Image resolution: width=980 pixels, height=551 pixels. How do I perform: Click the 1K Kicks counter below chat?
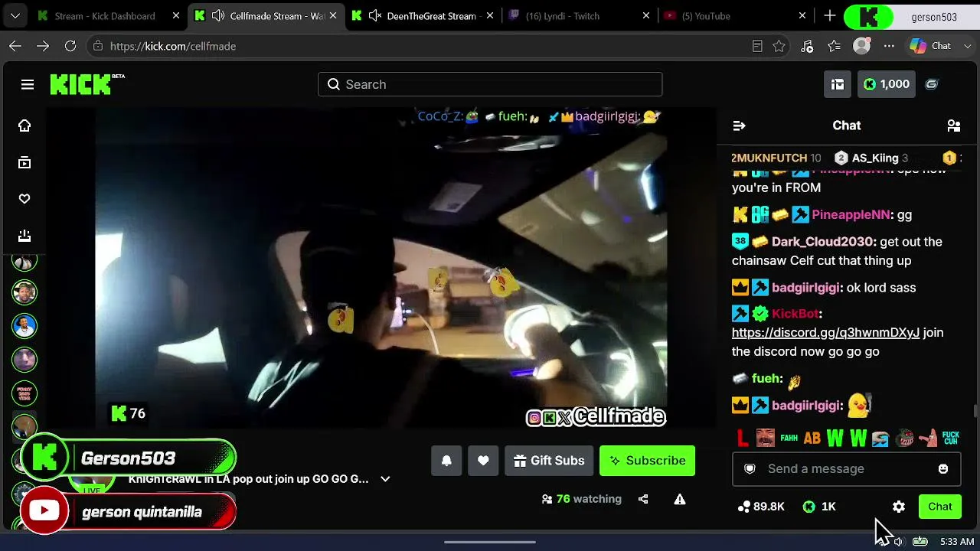819,507
